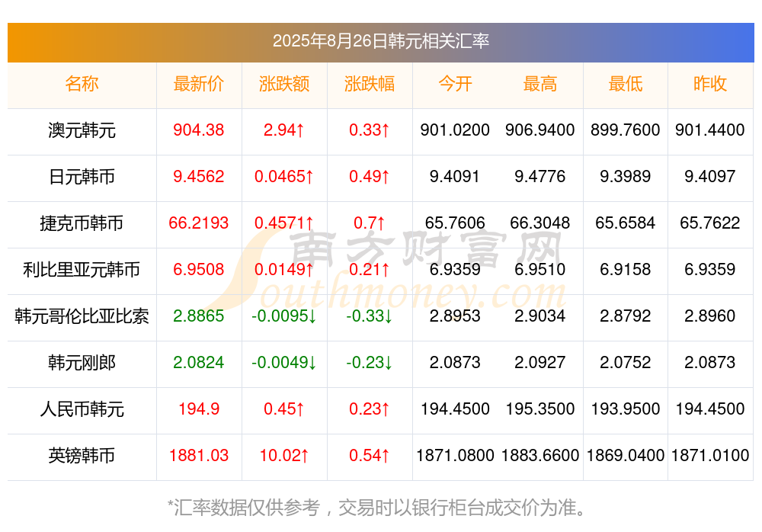Click change amount 0.4571↑

283,223
